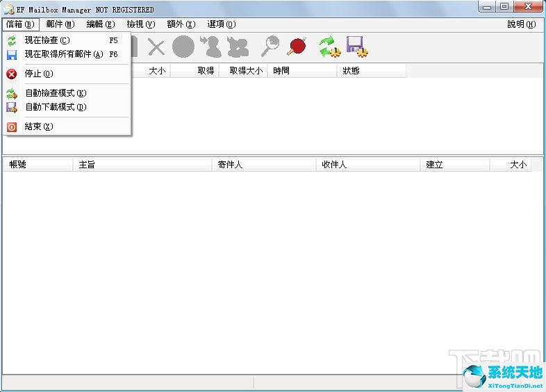Open the 說明 (H) help menu
The width and height of the screenshot is (546, 392).
pyautogui.click(x=521, y=24)
